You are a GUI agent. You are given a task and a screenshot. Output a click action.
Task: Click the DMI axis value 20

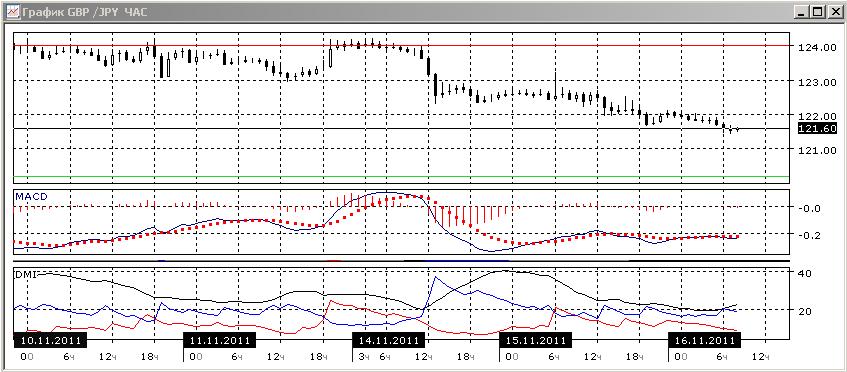click(x=804, y=311)
